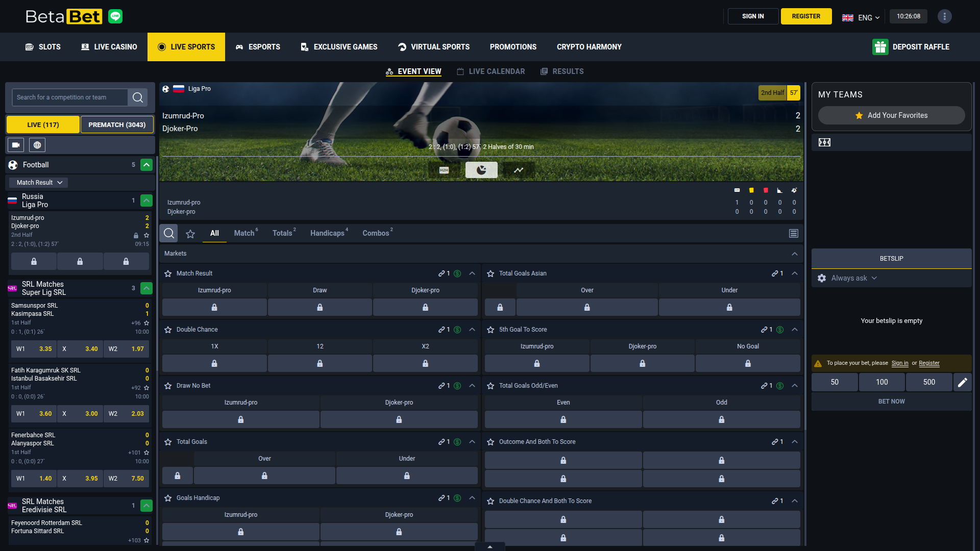Viewport: 980px width, 551px height.
Task: Click the list view icon beside Combos
Action: 793,233
